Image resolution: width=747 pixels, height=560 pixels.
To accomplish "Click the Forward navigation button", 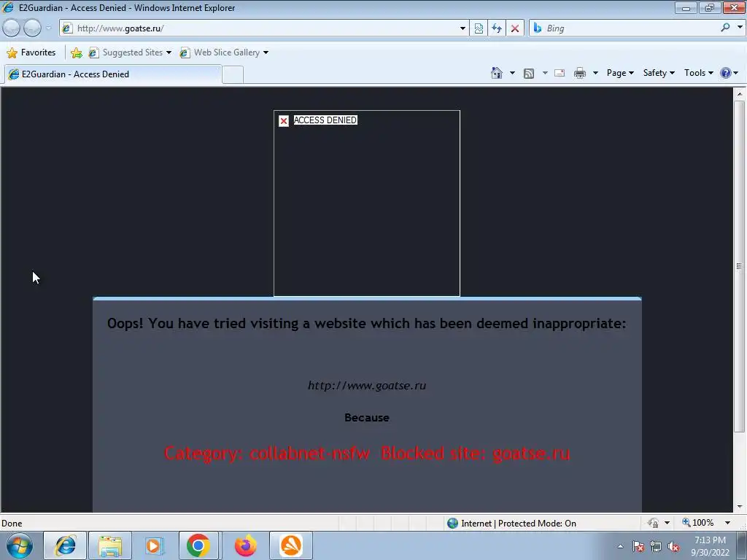I will click(x=32, y=28).
